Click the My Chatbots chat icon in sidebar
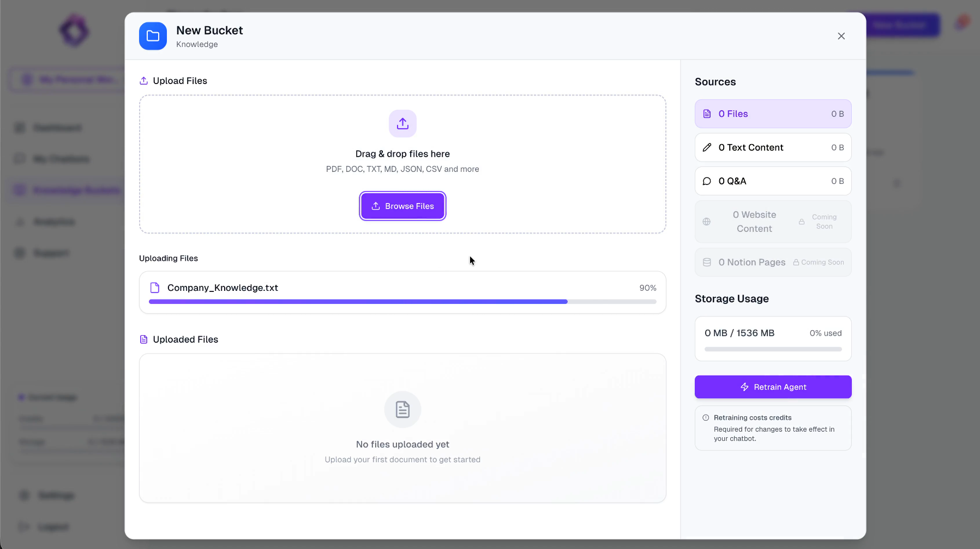The width and height of the screenshot is (980, 549). [x=20, y=158]
